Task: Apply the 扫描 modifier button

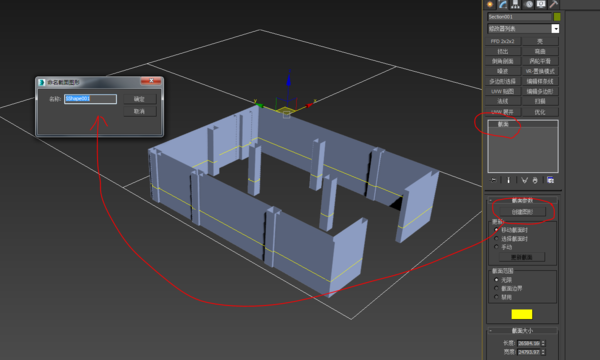Action: 540,101
